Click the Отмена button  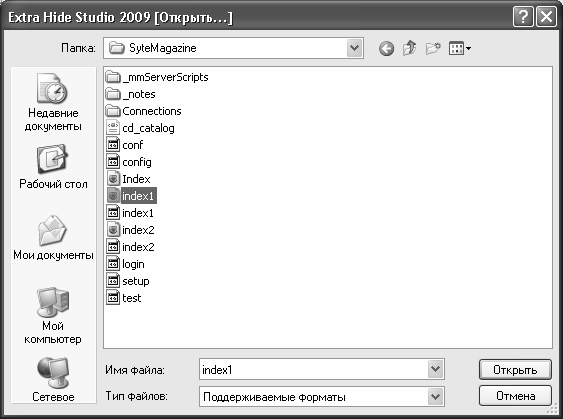[515, 396]
